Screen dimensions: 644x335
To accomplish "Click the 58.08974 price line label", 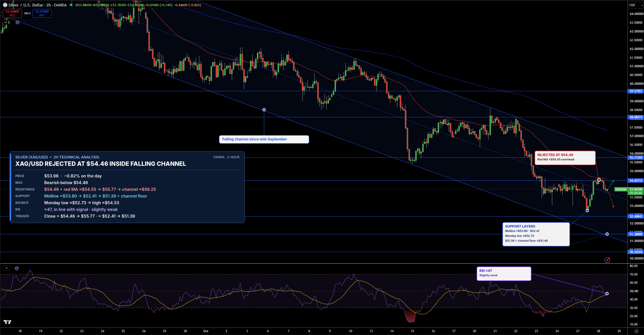I will (636, 117).
